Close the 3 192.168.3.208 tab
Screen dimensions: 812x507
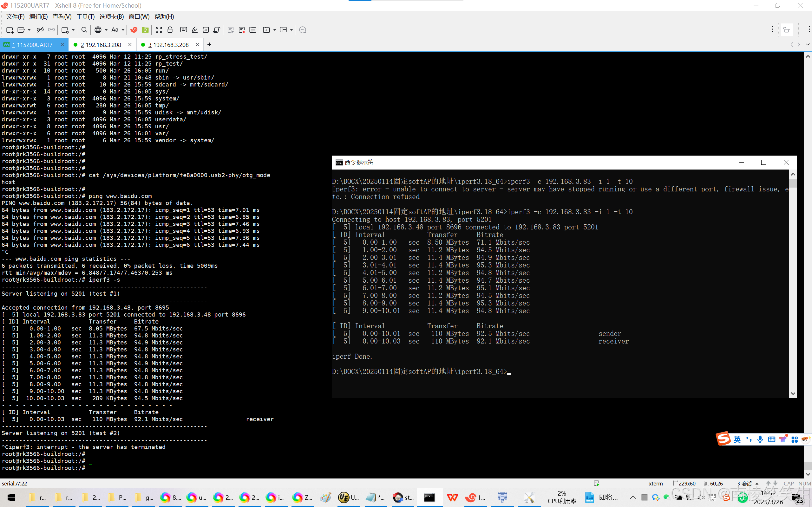(197, 44)
